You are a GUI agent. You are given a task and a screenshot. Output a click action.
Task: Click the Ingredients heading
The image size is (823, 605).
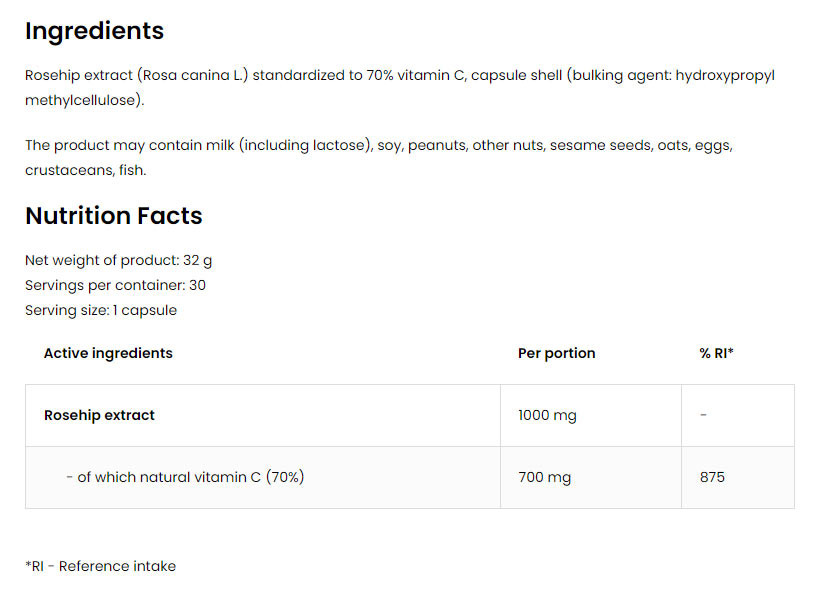(x=94, y=31)
